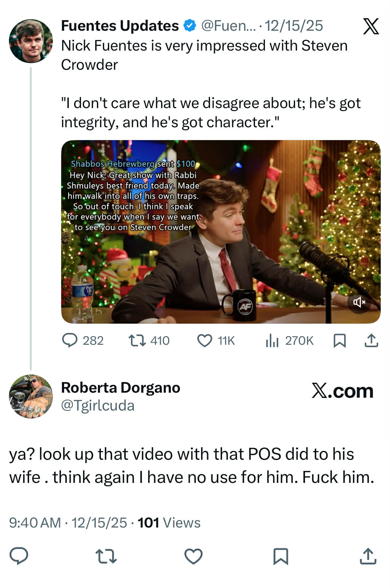Reply to Roberta Dorgano's post
The image size is (390, 588).
pos(19,556)
